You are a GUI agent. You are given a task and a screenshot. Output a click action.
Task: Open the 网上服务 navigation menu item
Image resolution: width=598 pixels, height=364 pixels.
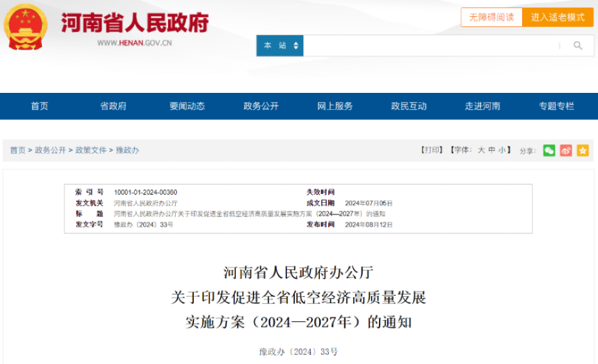point(335,106)
